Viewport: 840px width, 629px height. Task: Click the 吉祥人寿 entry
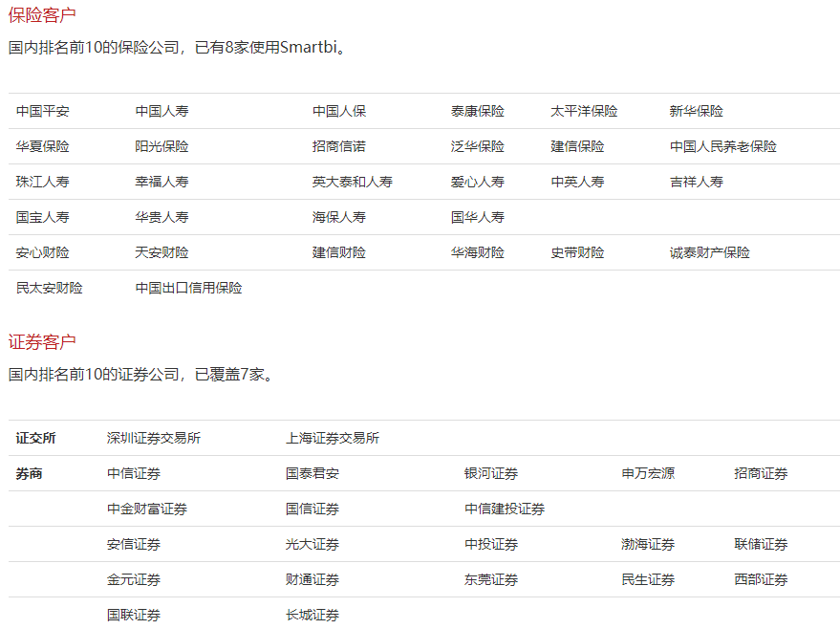coord(697,182)
